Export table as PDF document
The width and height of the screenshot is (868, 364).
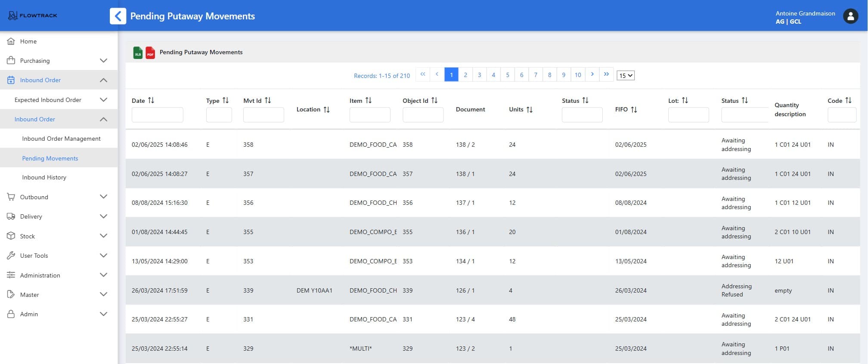[150, 52]
